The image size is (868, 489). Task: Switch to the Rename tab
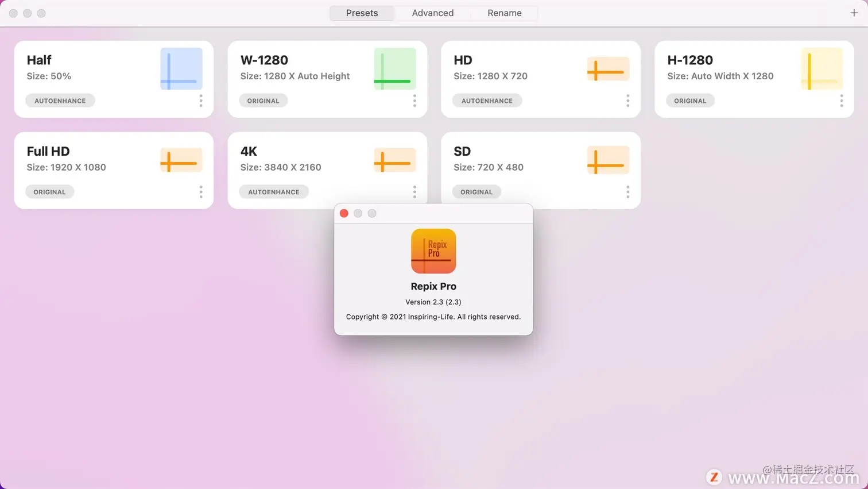click(505, 13)
